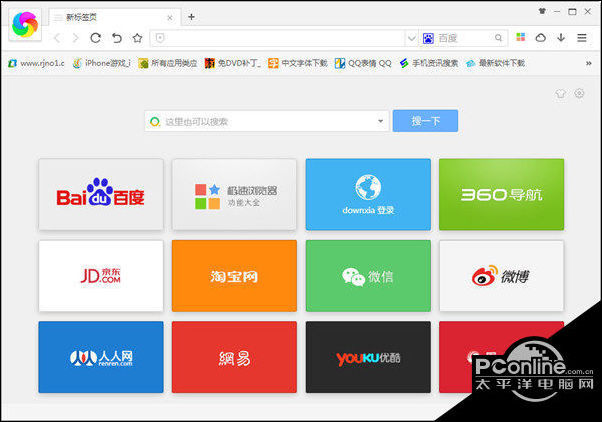Open a new tab with plus button

pyautogui.click(x=191, y=17)
